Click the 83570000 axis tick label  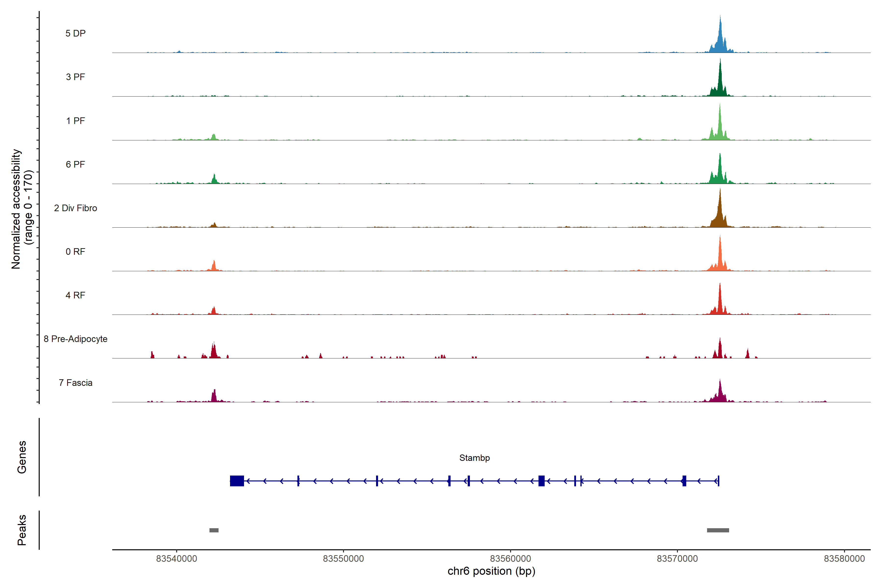tap(677, 559)
